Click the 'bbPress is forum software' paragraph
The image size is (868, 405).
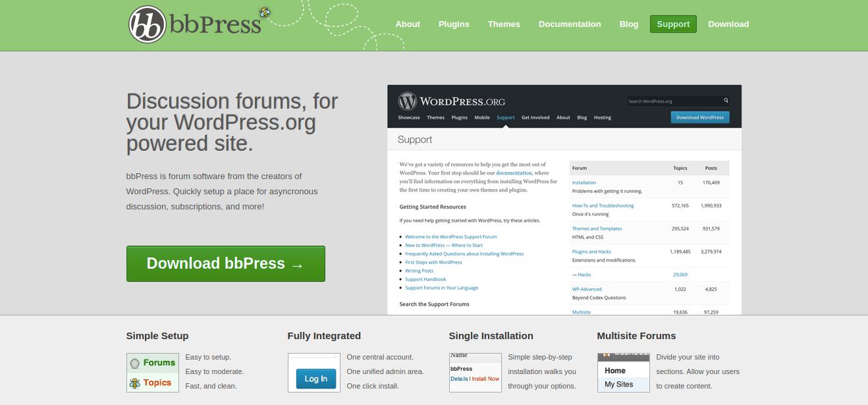222,191
